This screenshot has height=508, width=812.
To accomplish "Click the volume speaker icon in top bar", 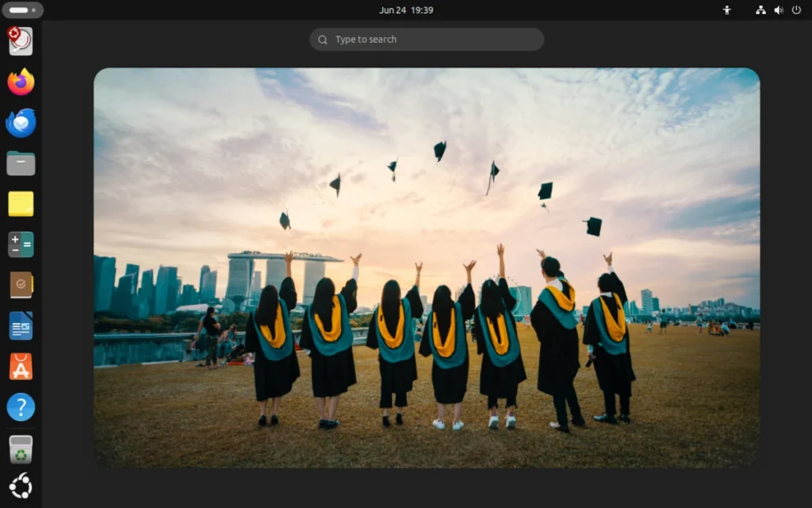I will (x=779, y=10).
